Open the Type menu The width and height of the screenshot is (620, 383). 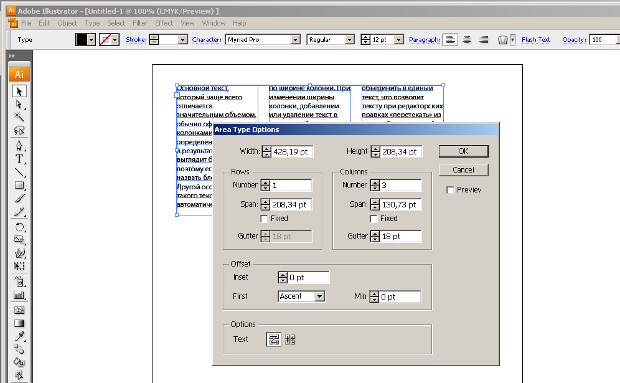coord(92,23)
